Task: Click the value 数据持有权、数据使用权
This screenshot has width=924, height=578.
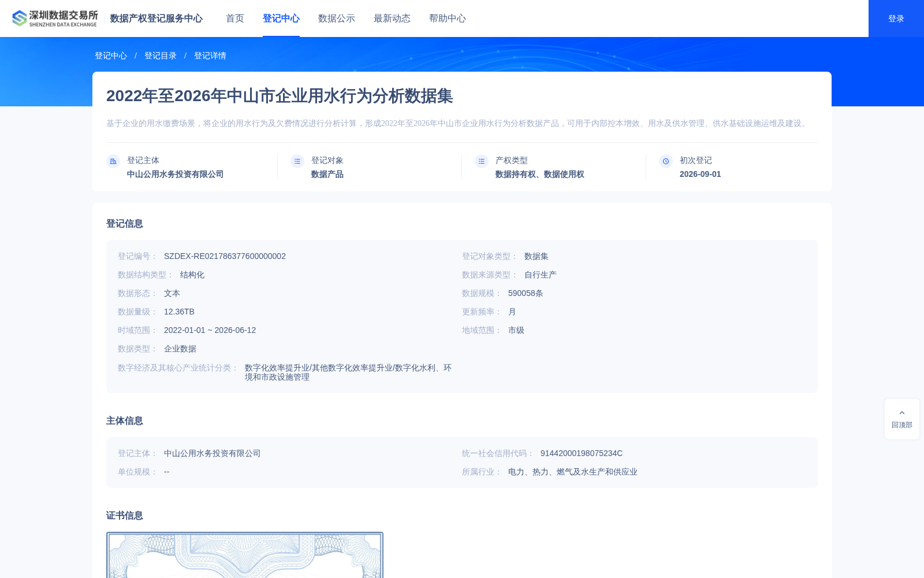Action: 540,174
